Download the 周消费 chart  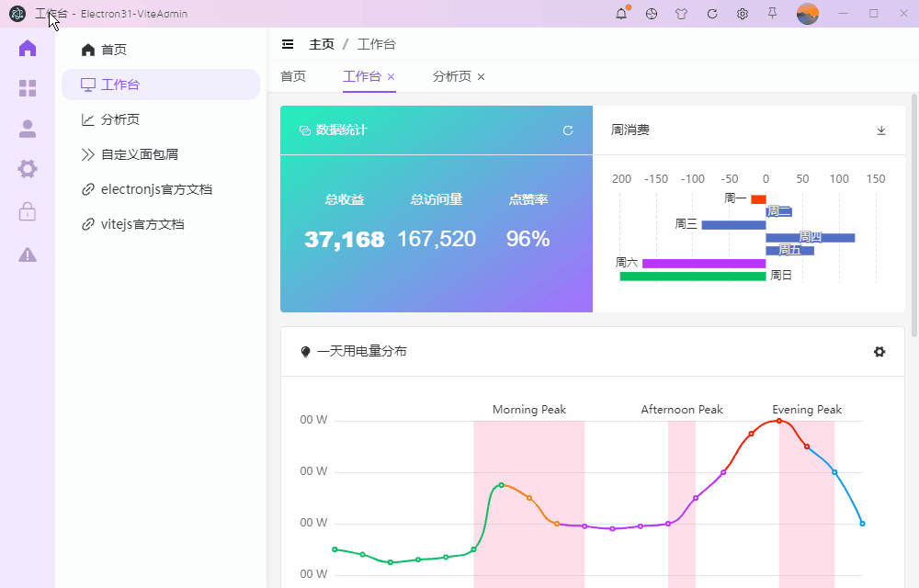[880, 130]
